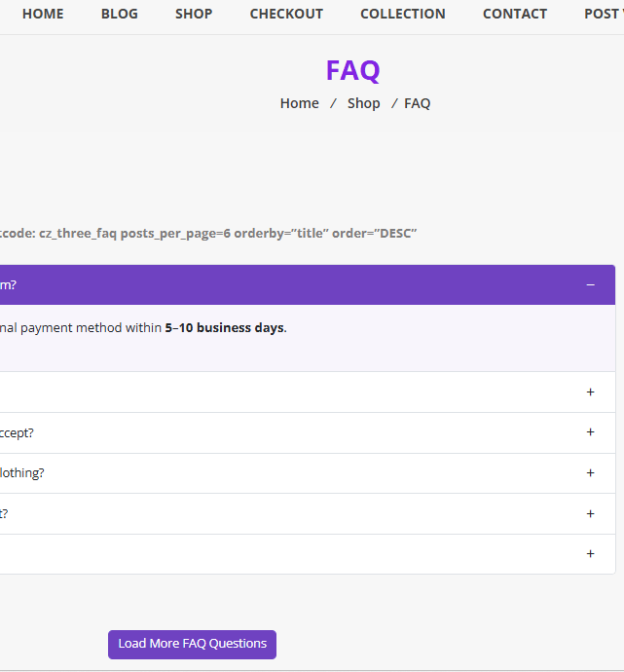Click CONTACT in the navigation bar

pyautogui.click(x=515, y=14)
